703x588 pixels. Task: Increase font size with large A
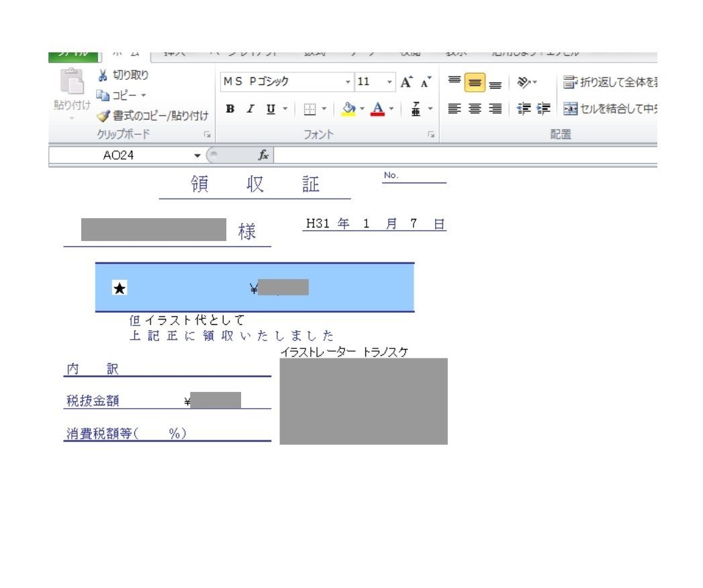406,82
